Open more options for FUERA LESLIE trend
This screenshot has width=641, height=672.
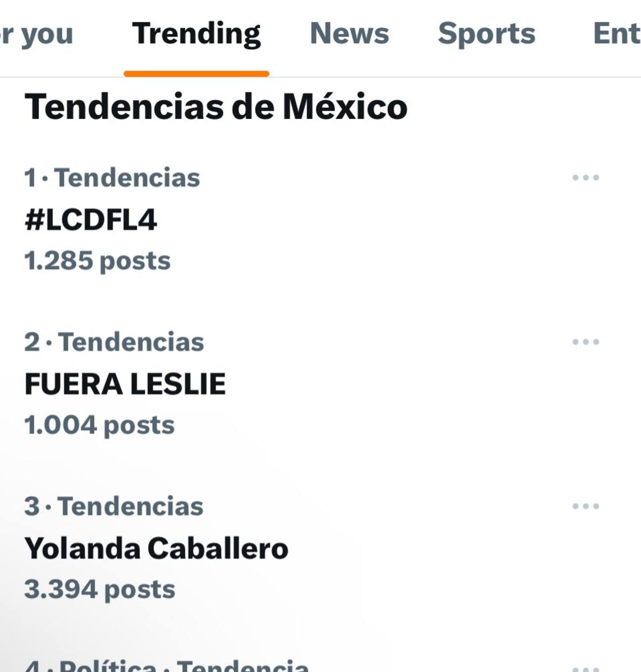(x=585, y=342)
